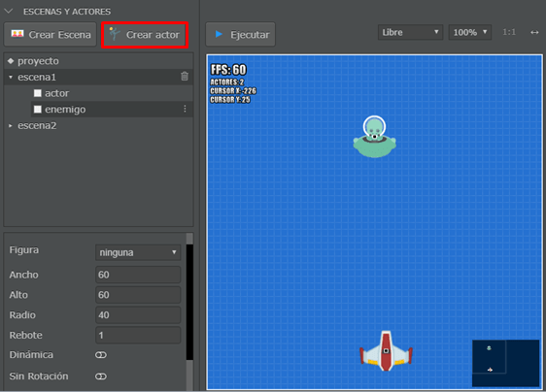Select the spaceship actor on canvas
546x392 pixels.
click(x=386, y=351)
